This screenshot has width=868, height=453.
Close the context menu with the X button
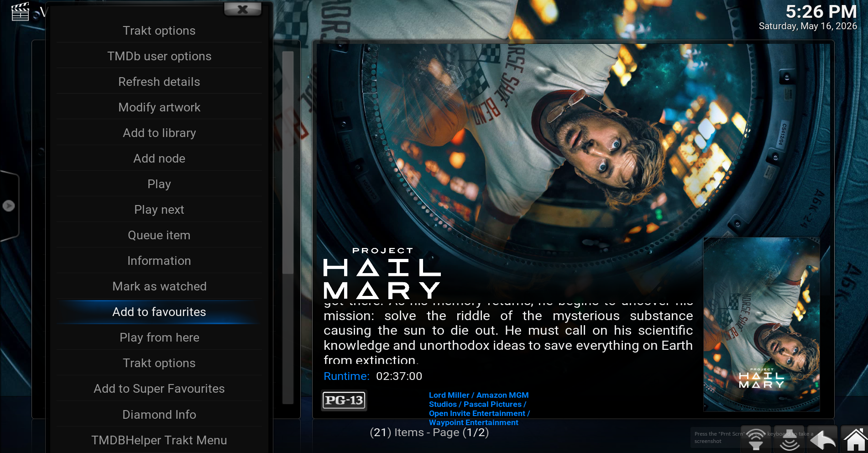[x=243, y=9]
